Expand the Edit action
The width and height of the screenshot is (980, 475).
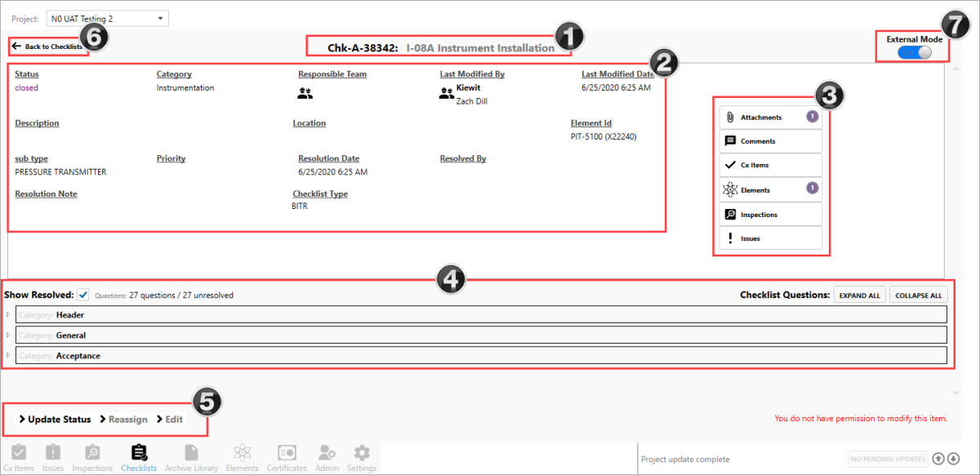(169, 419)
